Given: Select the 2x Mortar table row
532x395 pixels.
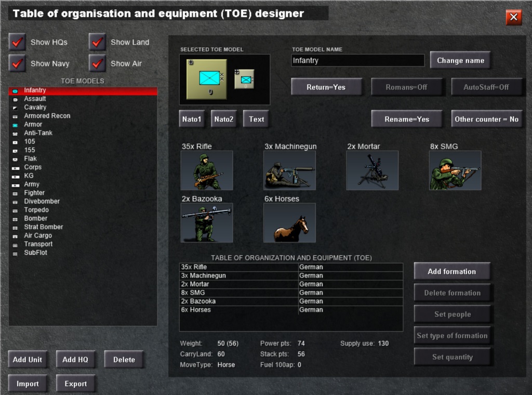Looking at the screenshot, I should pyautogui.click(x=291, y=284).
